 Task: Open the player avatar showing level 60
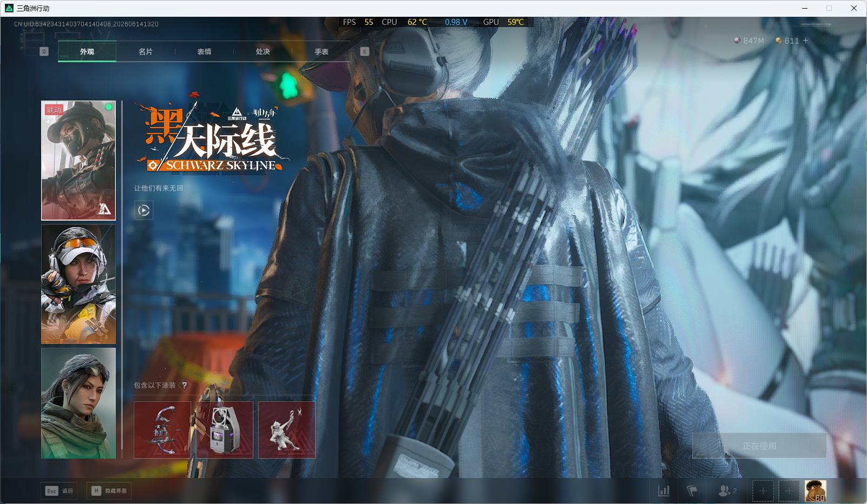tap(815, 491)
